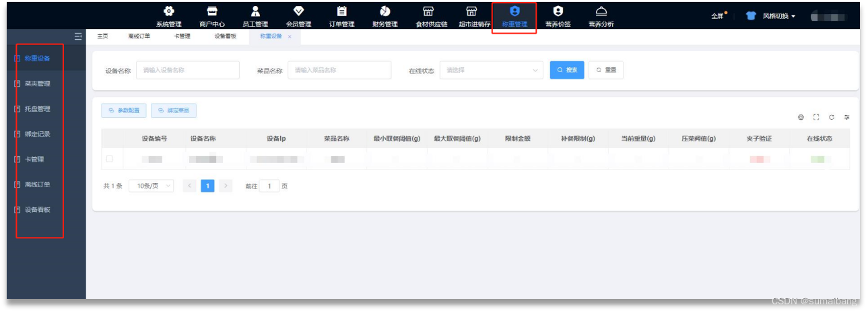Click the 设备Ip column header
This screenshot has width=868, height=313.
point(277,139)
